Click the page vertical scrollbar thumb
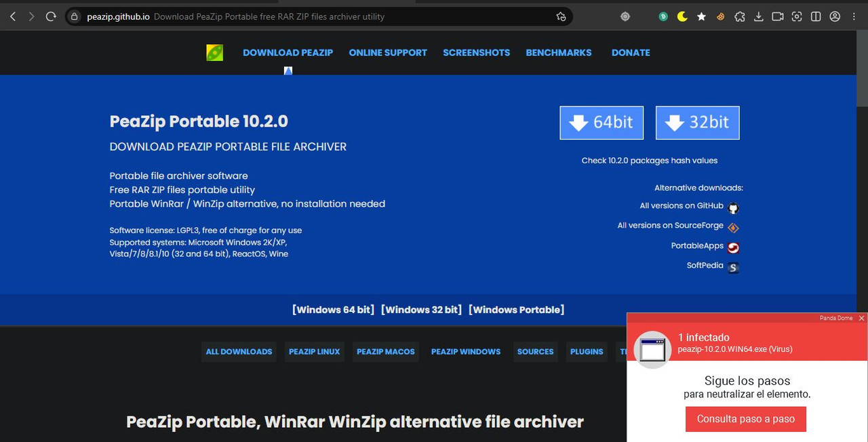 (862, 68)
